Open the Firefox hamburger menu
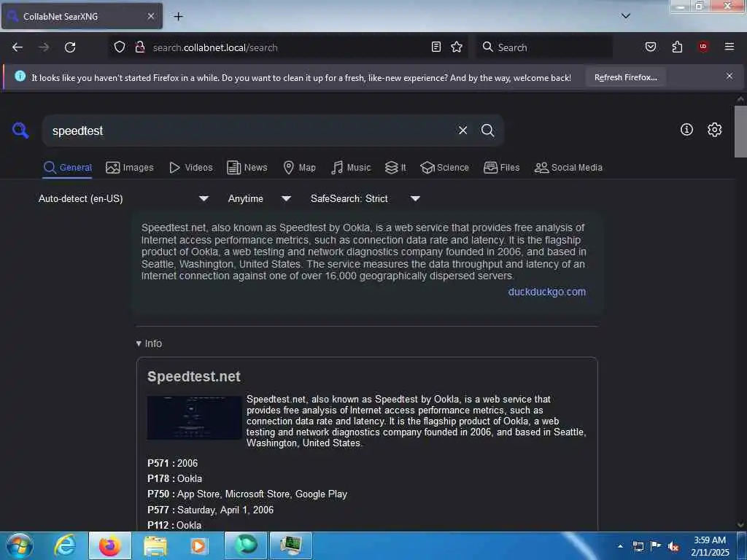 pyautogui.click(x=729, y=47)
